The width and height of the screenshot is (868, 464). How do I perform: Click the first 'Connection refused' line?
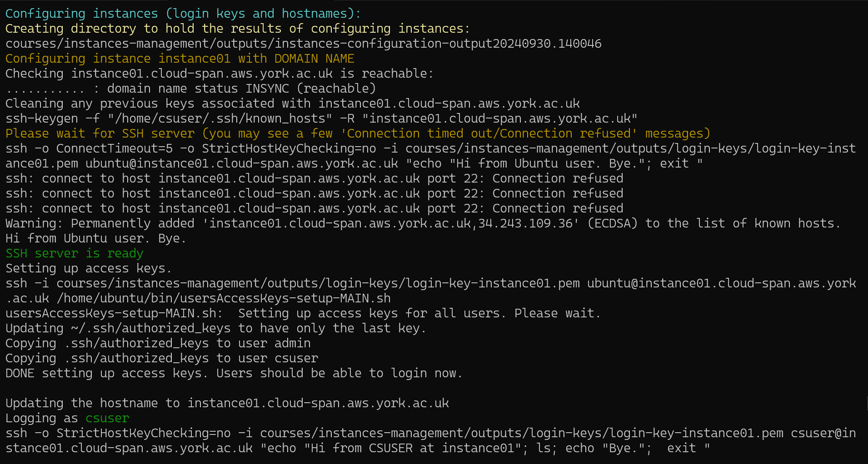314,178
